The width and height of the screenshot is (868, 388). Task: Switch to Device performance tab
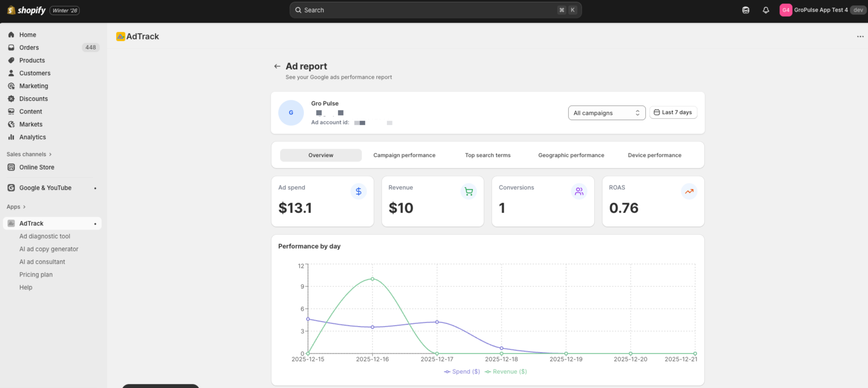654,155
